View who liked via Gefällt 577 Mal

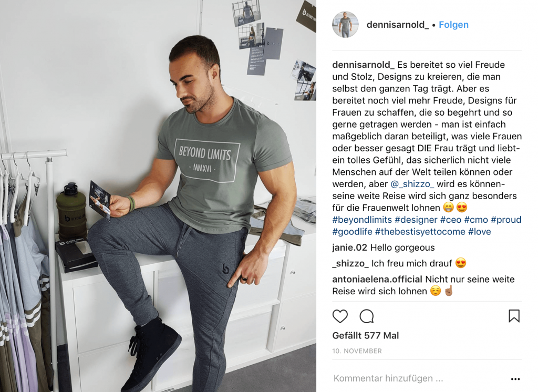tap(366, 335)
